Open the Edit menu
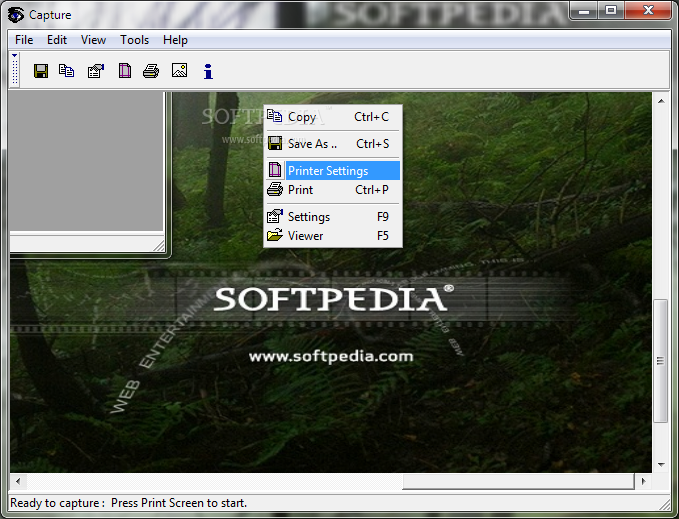This screenshot has width=679, height=519. [57, 40]
